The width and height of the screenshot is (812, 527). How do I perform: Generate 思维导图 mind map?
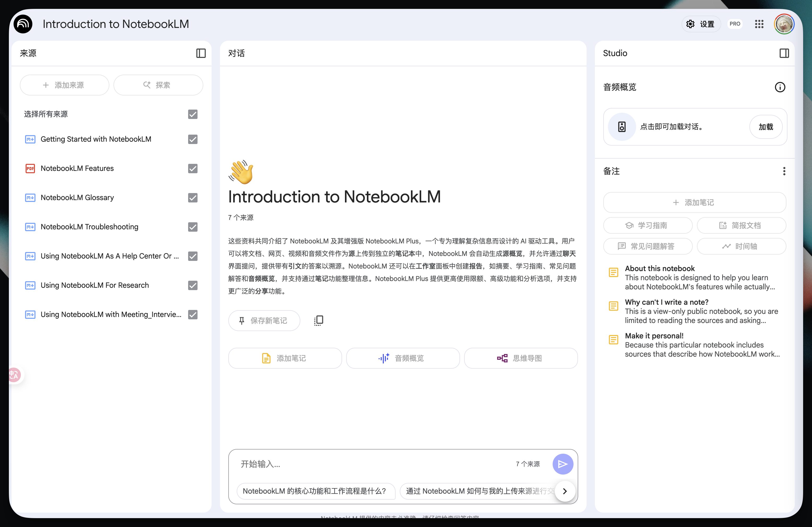pos(521,358)
